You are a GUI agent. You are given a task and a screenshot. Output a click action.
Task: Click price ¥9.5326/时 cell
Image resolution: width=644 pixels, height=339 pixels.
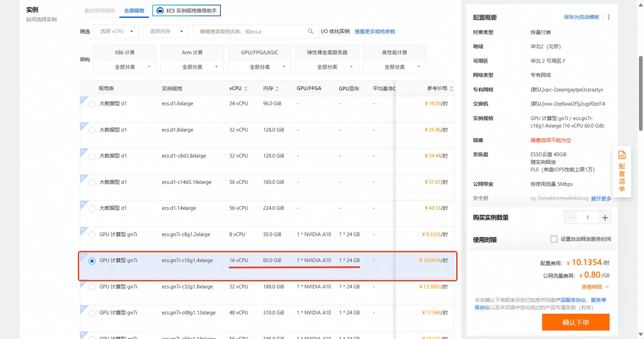click(x=435, y=234)
